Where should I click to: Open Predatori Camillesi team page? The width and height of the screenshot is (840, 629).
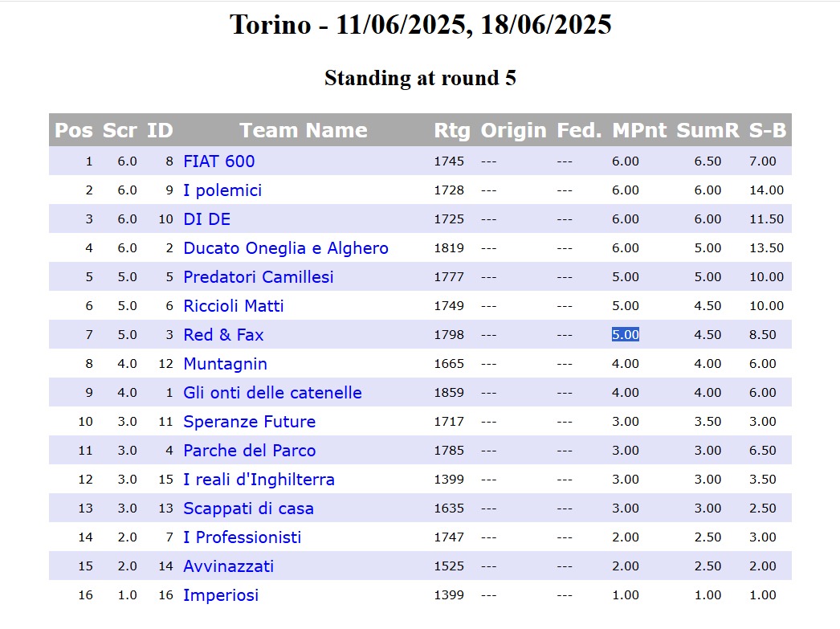259,277
